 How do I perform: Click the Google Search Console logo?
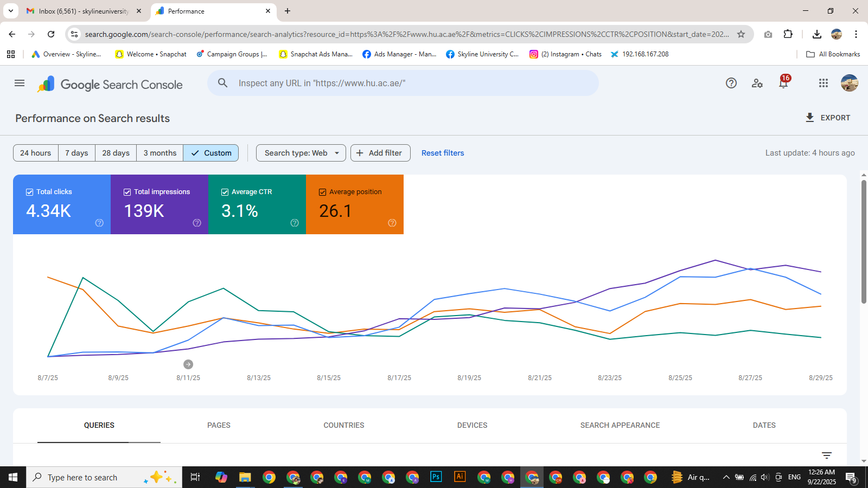pyautogui.click(x=110, y=85)
